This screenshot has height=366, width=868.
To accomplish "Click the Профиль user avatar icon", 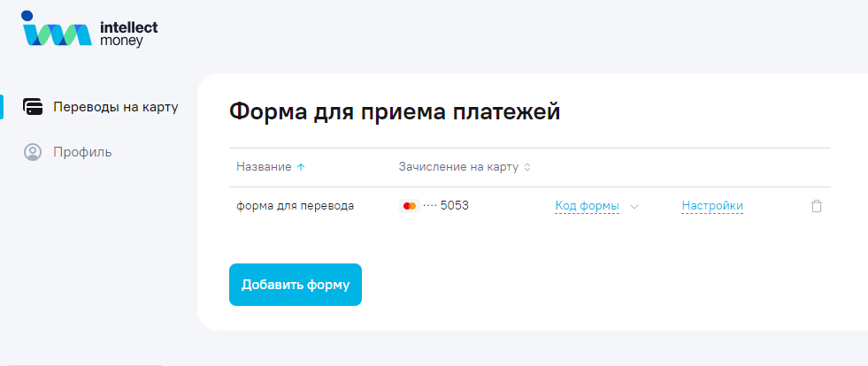I will (33, 152).
